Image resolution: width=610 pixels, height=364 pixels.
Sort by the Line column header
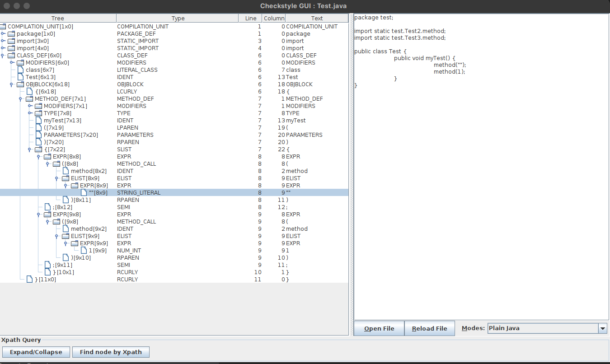(251, 18)
